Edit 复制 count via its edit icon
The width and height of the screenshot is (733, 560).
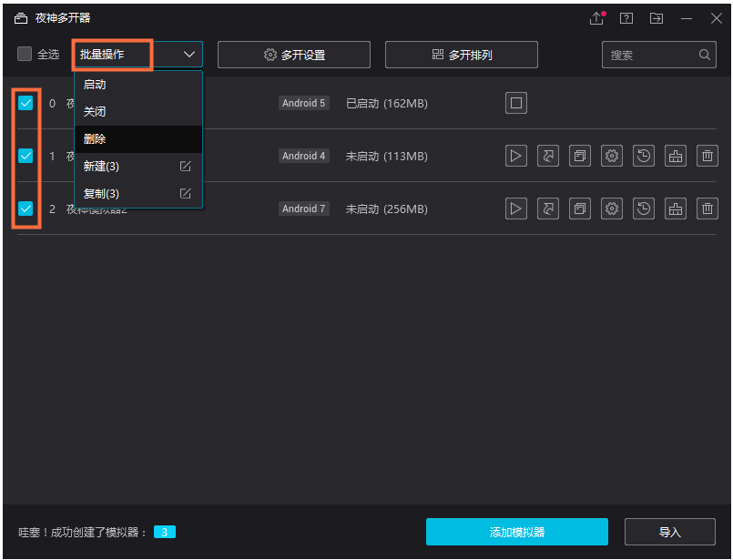pos(185,194)
